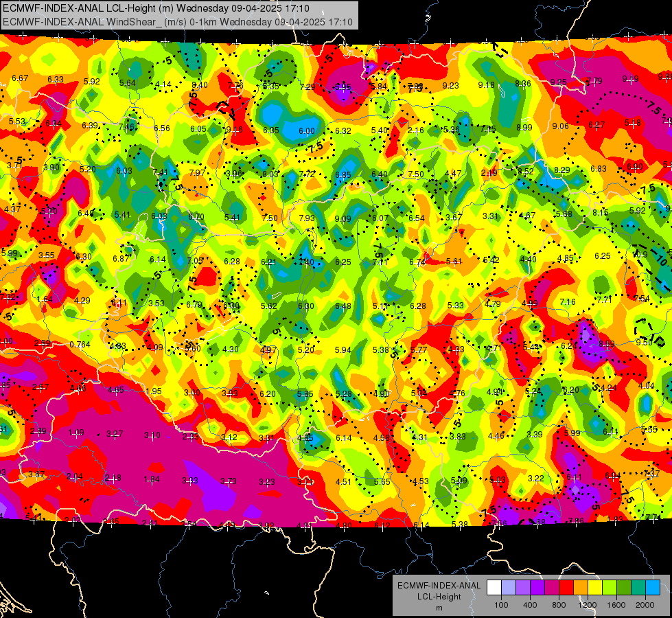Click the wind shear value 5.94
Screen dimensions: 672x618
click(343, 350)
